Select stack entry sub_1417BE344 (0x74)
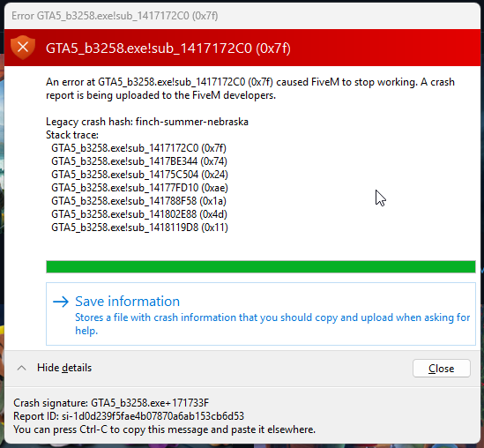Viewport: 484px width, 448px height. pos(139,161)
